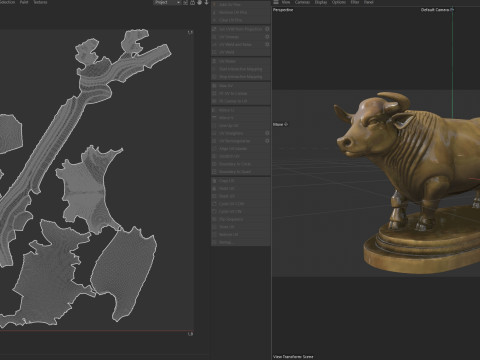Click the round icon after the lock
The width and height of the screenshot is (480, 360).
click(x=199, y=2)
